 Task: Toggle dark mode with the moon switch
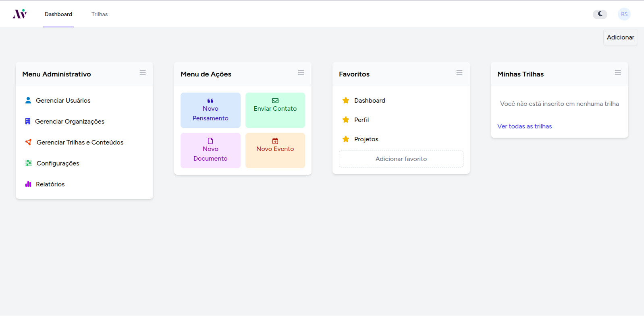click(x=600, y=14)
